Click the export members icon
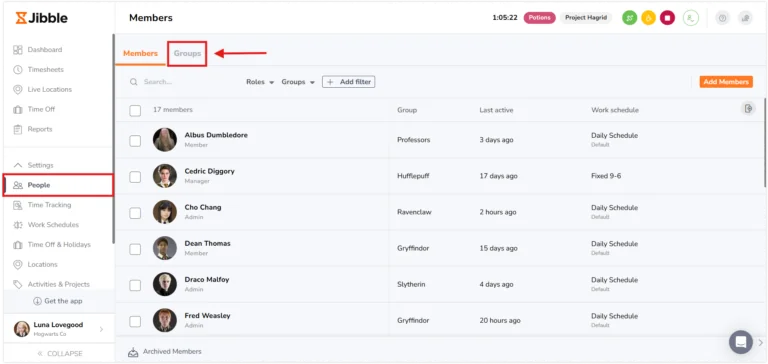 coord(748,109)
